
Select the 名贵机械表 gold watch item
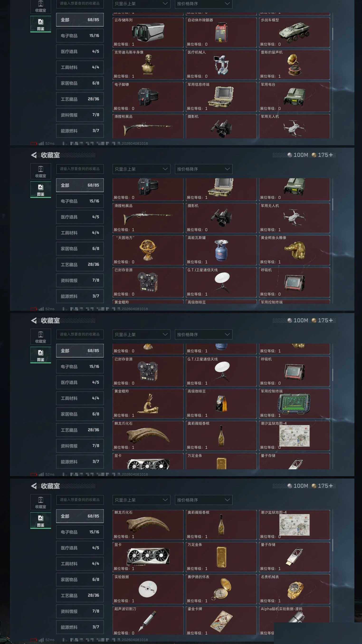pyautogui.click(x=294, y=589)
